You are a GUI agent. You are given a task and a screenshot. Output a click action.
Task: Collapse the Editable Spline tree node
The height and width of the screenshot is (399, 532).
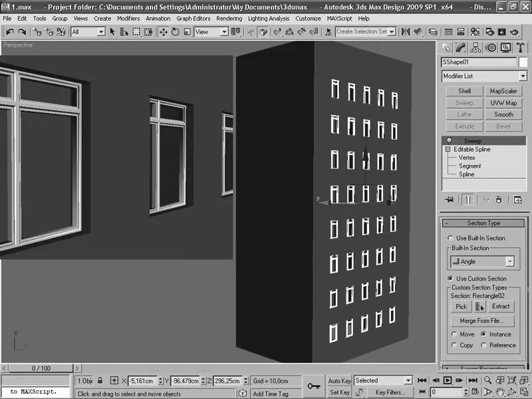[x=448, y=149]
